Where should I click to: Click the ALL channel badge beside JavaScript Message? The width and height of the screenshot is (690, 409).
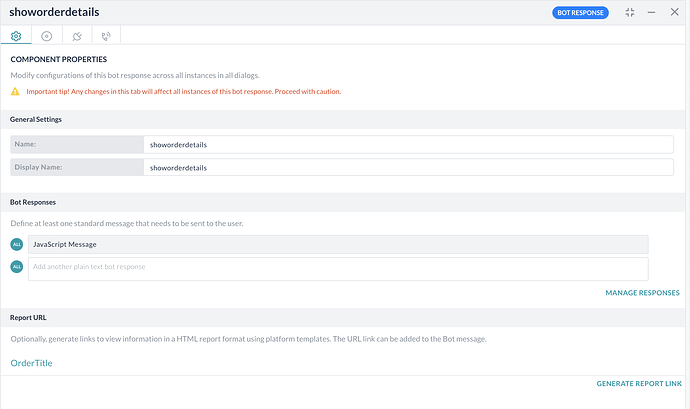coord(17,244)
